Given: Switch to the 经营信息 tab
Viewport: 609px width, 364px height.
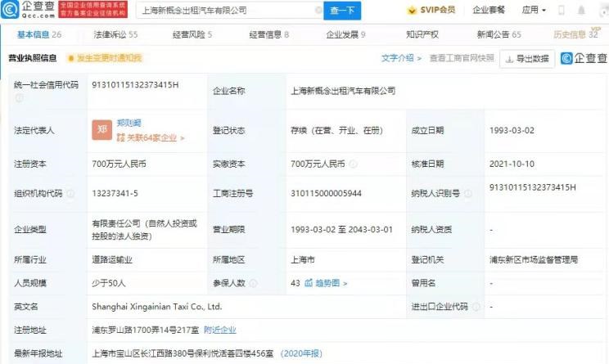Looking at the screenshot, I should pyautogui.click(x=268, y=34).
